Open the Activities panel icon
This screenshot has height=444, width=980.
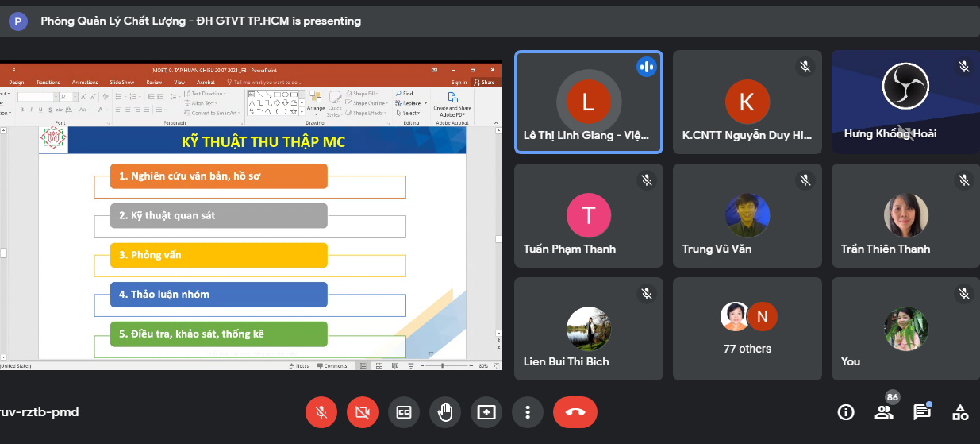[x=960, y=412]
